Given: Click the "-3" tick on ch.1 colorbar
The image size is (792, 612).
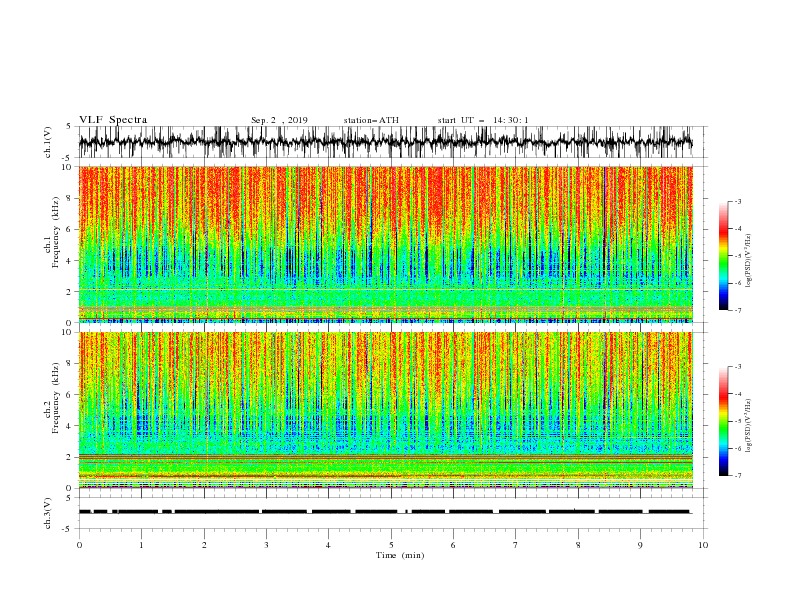Looking at the screenshot, I should [x=738, y=201].
